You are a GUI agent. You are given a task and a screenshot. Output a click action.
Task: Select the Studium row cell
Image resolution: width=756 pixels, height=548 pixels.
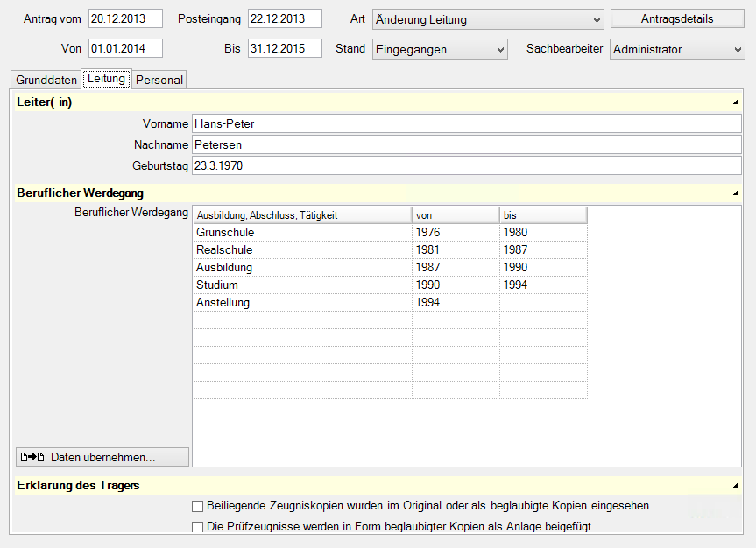302,285
